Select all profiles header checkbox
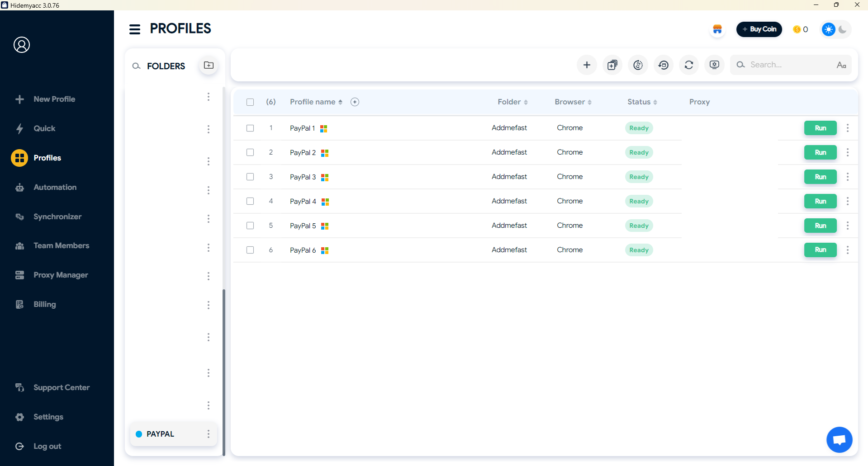Image resolution: width=868 pixels, height=466 pixels. coord(250,102)
